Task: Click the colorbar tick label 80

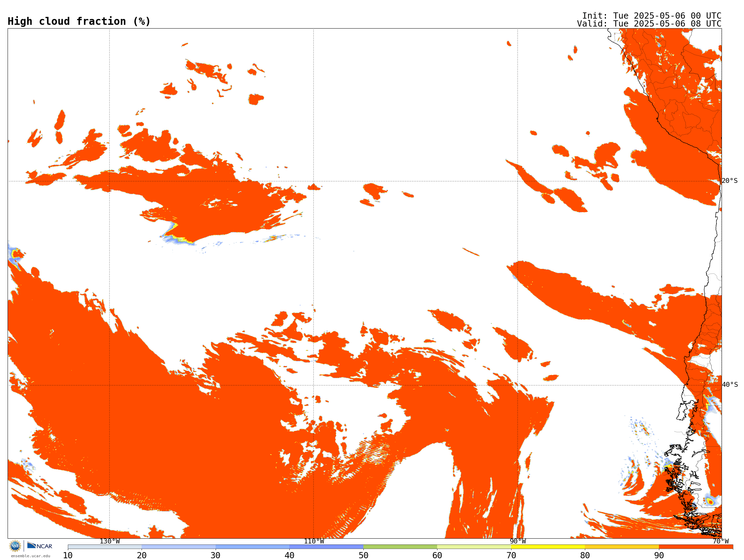Action: (585, 555)
